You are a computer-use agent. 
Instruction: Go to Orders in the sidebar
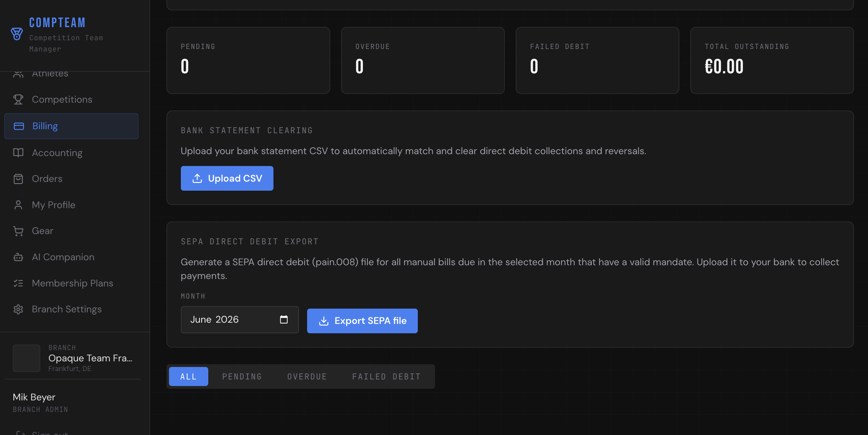71,179
